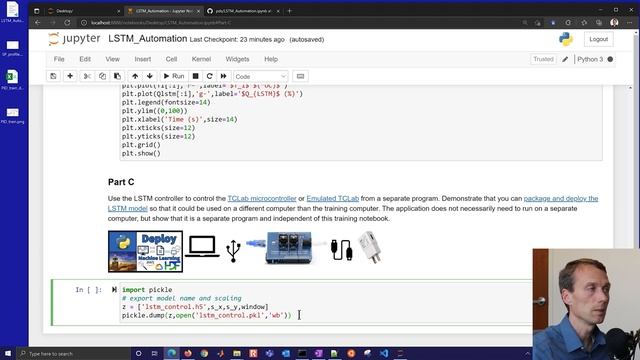Interrupt the kernel with stop icon
The image size is (640, 360).
pos(196,76)
